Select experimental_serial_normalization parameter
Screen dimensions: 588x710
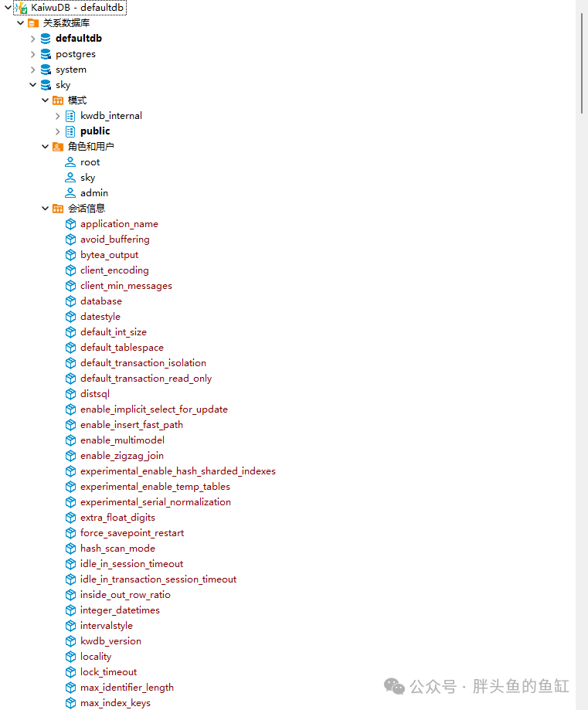[155, 501]
